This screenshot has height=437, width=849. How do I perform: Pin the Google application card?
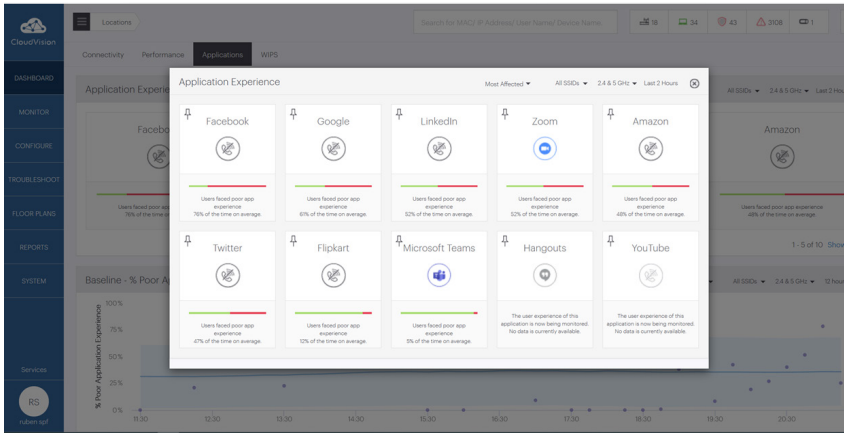293,114
